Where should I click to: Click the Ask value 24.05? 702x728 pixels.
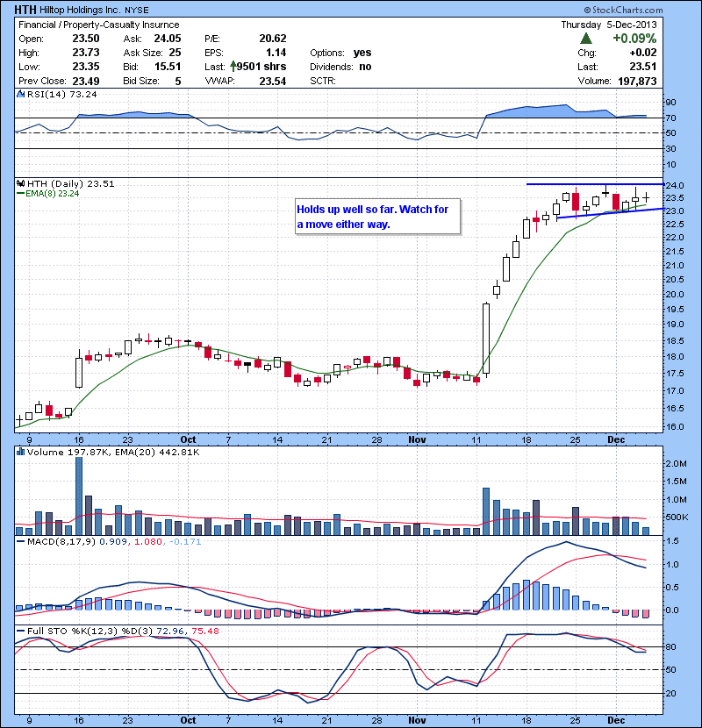click(x=168, y=39)
